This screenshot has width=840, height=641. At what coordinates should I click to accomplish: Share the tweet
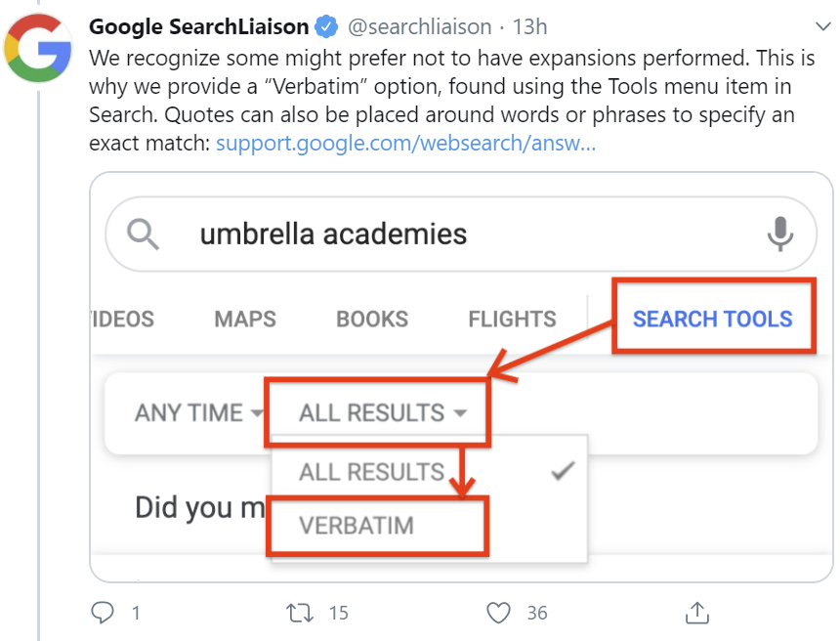coord(696,612)
